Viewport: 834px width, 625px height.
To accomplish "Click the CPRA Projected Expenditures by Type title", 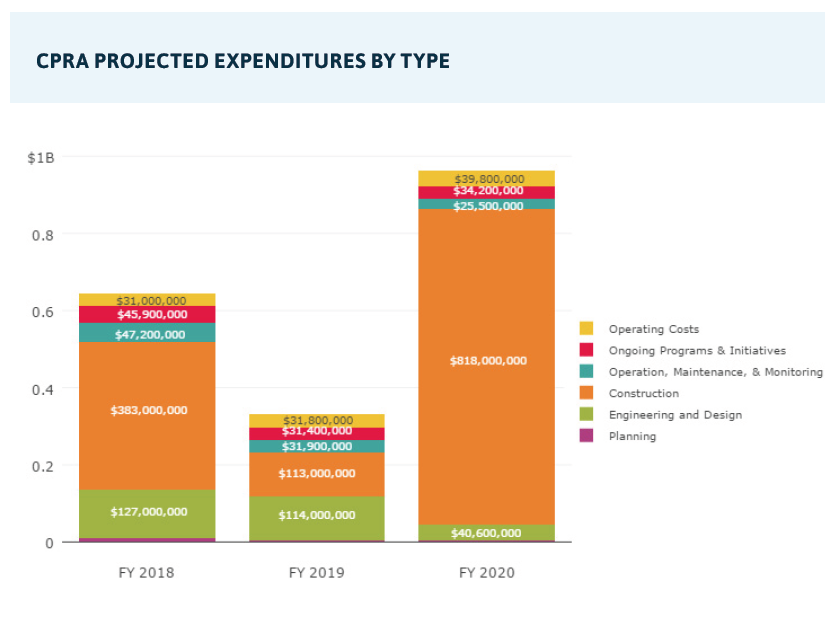I will [243, 61].
